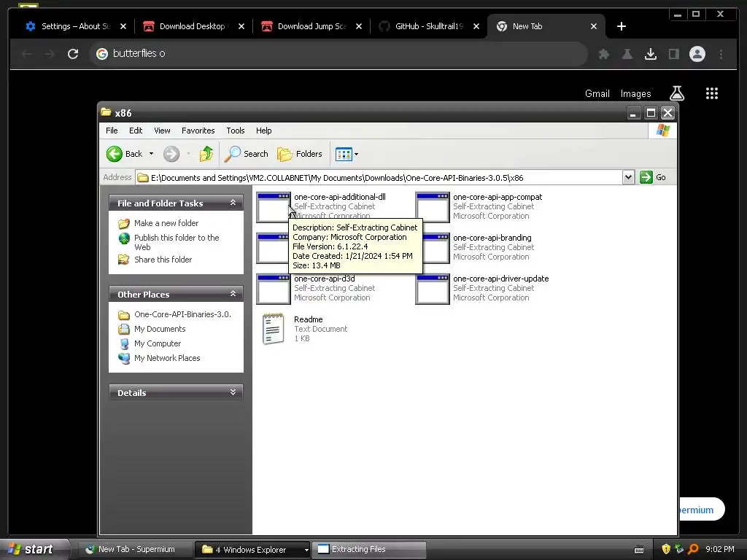Click the one-core-api-driver-update file name

(500, 279)
